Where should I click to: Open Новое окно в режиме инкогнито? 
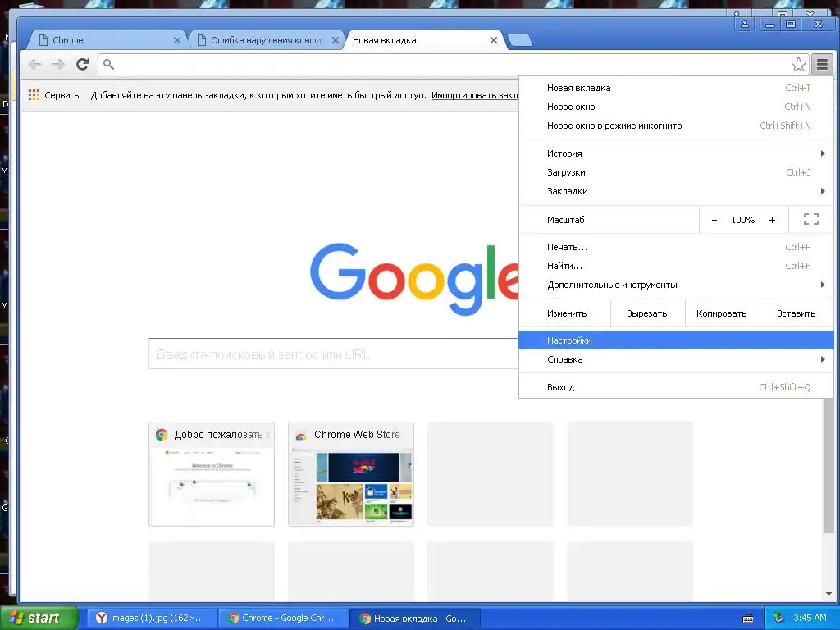point(676,126)
